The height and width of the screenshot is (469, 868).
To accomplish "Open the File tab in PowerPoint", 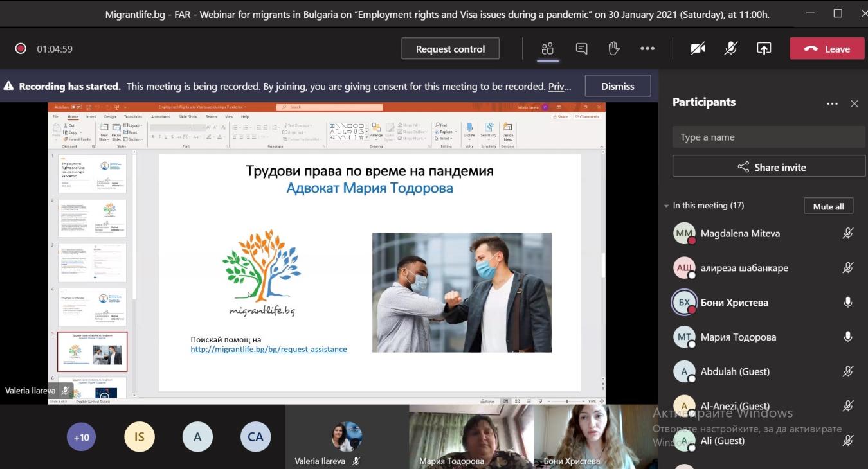I will pos(55,117).
